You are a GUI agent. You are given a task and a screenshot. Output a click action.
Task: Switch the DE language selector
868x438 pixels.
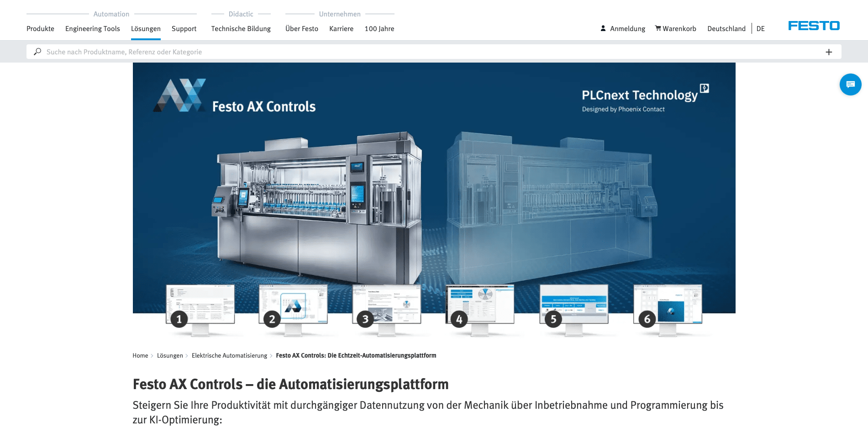pos(760,29)
